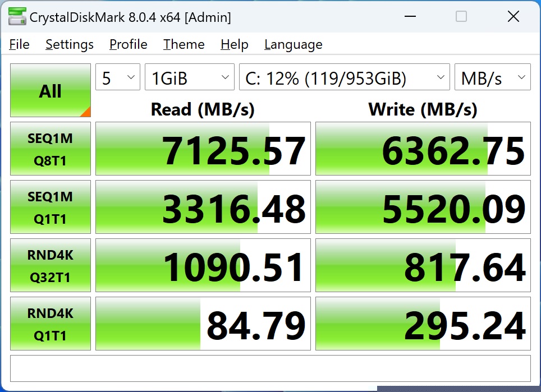Viewport: 541px width, 392px height.
Task: Run the SEQ1M Q8T1 test
Action: [51, 149]
